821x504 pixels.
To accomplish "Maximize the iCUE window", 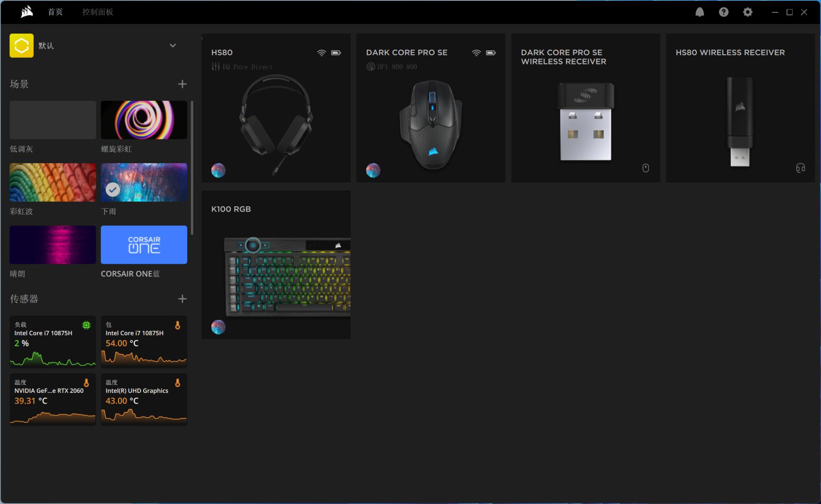I will point(790,12).
